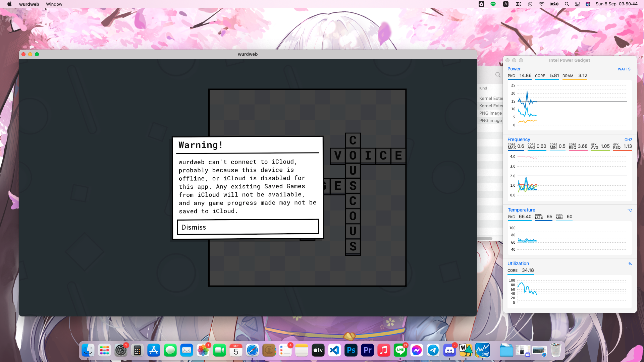Screen dimensions: 644x362
Task: Click the CORE REQ 3.68 frequency reading
Action: coord(578,146)
